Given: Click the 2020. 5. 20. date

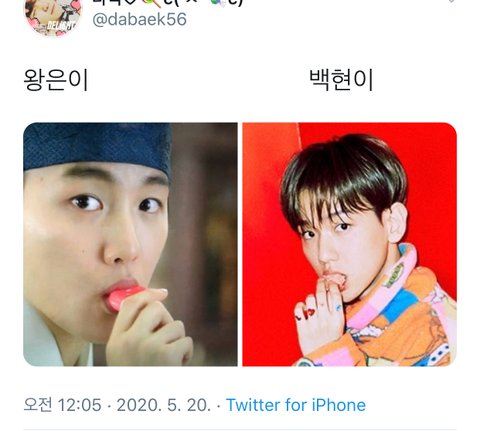Looking at the screenshot, I should [164, 405].
